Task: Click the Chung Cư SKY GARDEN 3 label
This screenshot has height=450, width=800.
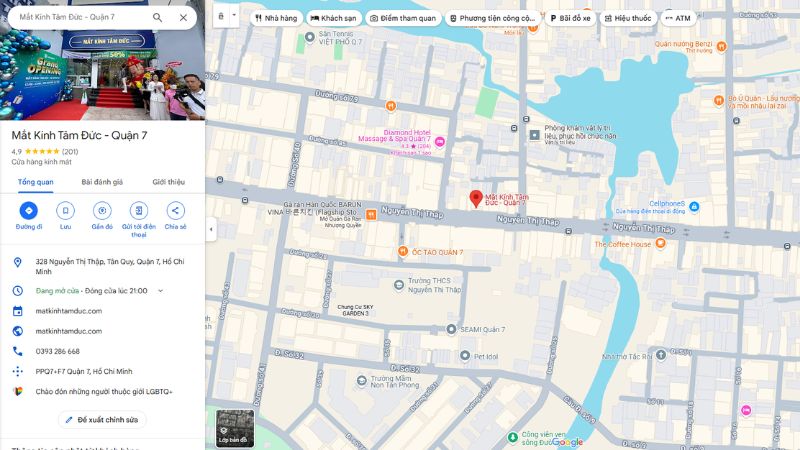Action: pyautogui.click(x=355, y=310)
